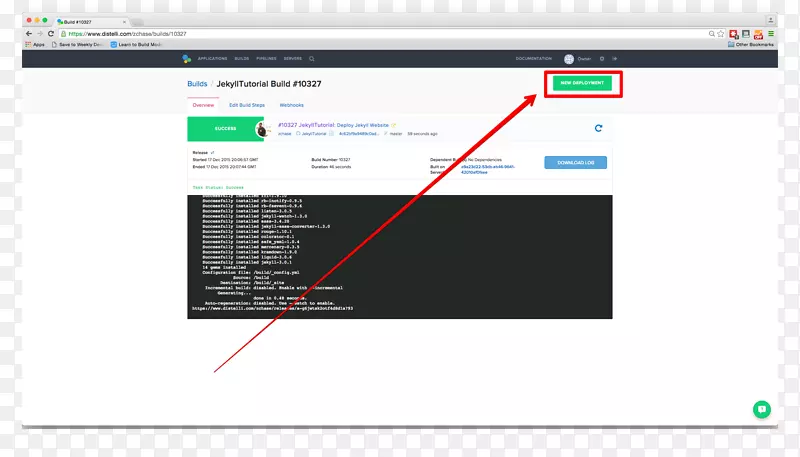Image resolution: width=800 pixels, height=457 pixels.
Task: Open gray monitor browser extension
Action: click(746, 34)
